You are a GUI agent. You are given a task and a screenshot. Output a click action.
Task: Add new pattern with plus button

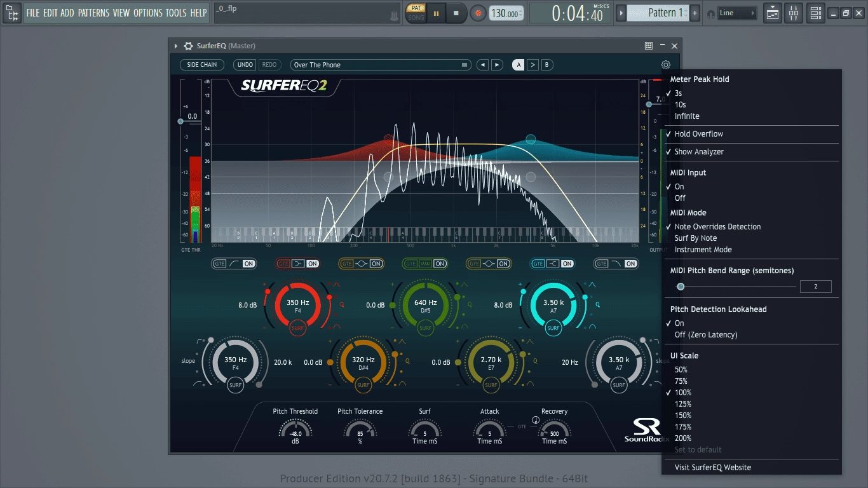[695, 13]
